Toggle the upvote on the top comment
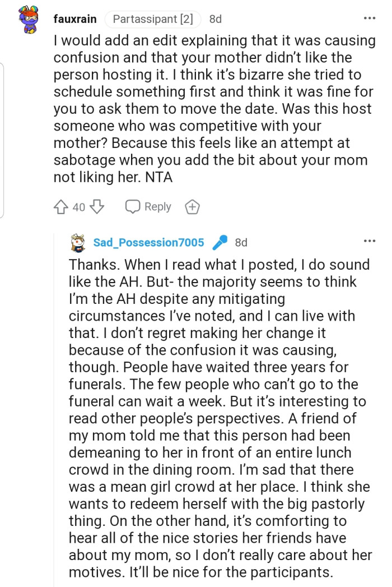Image resolution: width=392 pixels, height=587 pixels. pos(61,206)
